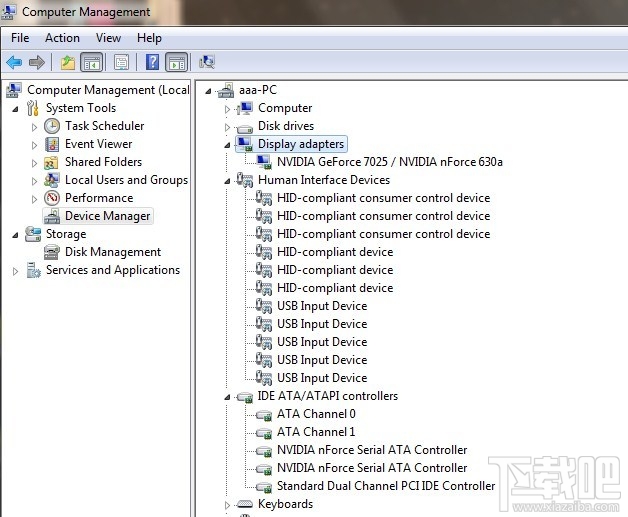Expand the Disk drives category
The image size is (628, 517).
tap(227, 127)
